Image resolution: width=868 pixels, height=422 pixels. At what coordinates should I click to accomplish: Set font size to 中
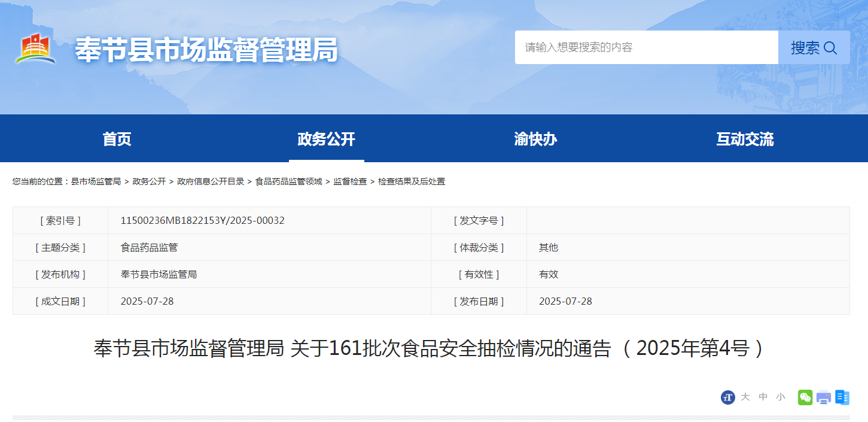pyautogui.click(x=763, y=397)
